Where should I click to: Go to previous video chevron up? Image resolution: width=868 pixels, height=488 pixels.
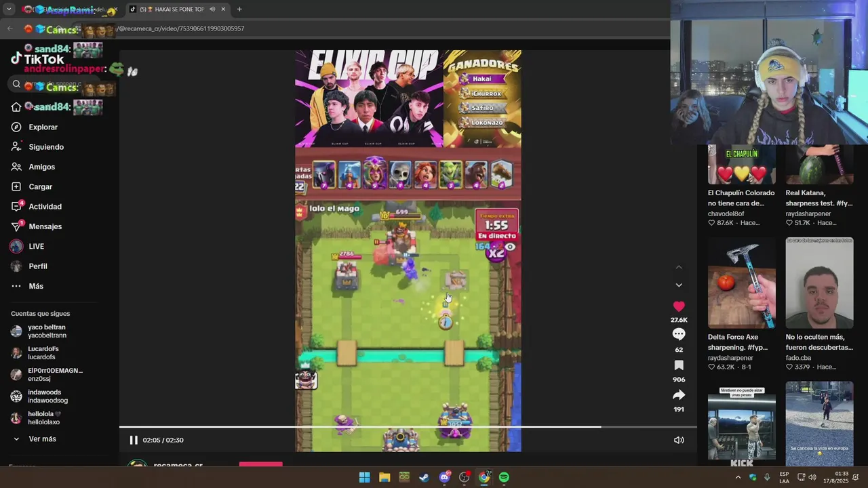pos(679,268)
